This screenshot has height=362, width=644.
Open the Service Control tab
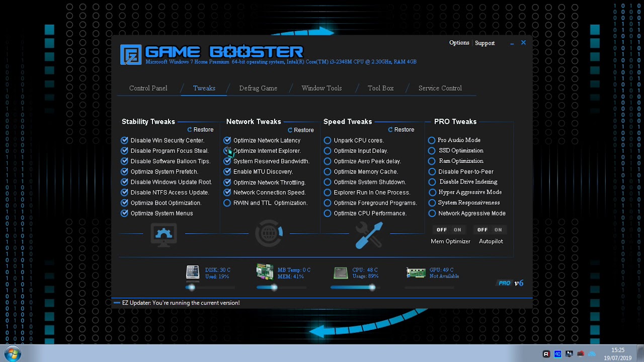point(440,88)
